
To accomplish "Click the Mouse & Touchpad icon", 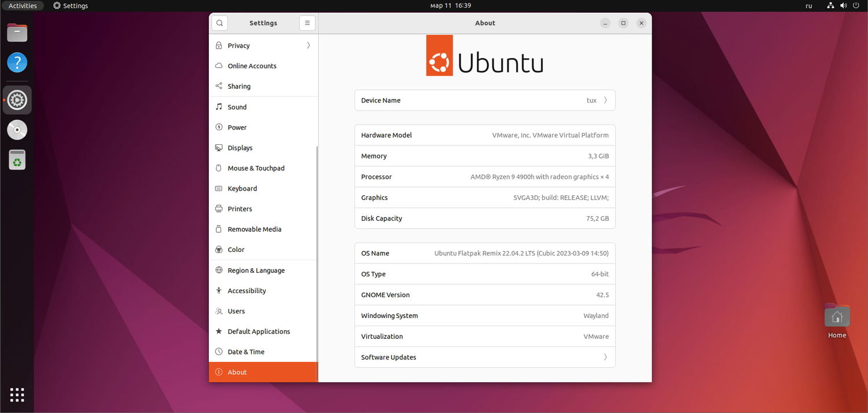I will click(219, 168).
